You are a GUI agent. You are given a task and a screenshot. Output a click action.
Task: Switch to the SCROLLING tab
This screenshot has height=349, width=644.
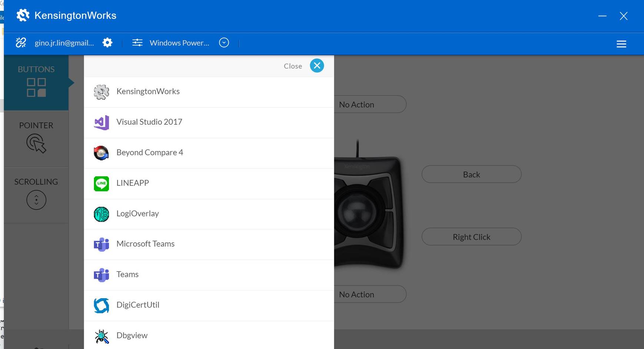point(36,195)
